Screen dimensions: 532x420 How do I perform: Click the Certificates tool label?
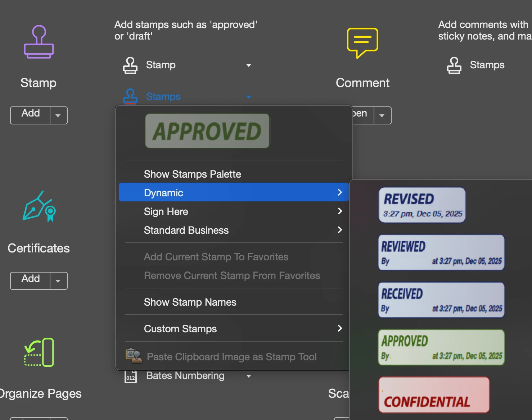(x=39, y=248)
